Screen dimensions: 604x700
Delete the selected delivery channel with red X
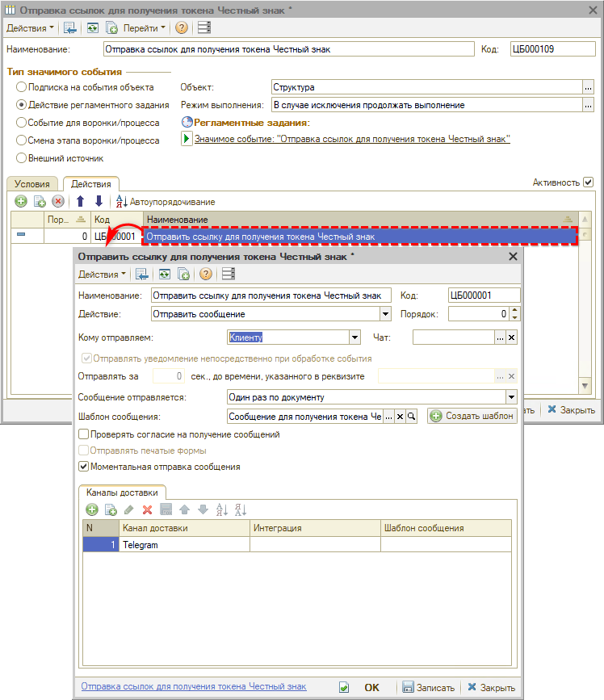tap(147, 509)
